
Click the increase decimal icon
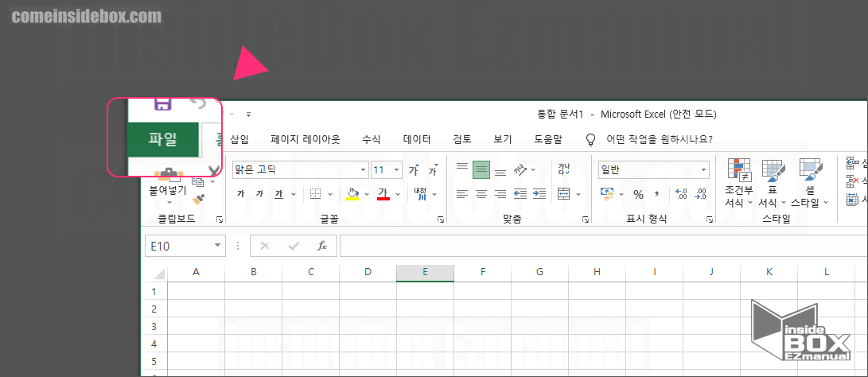point(682,194)
